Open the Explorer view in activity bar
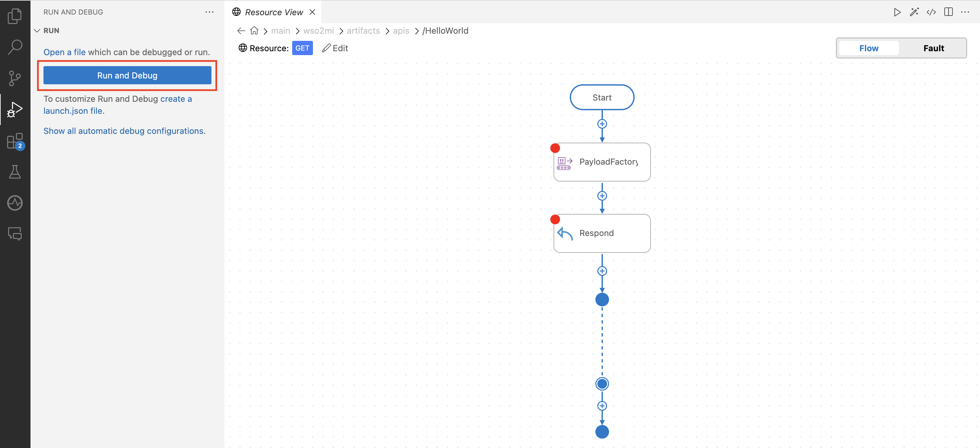Image resolution: width=980 pixels, height=448 pixels. (15, 16)
